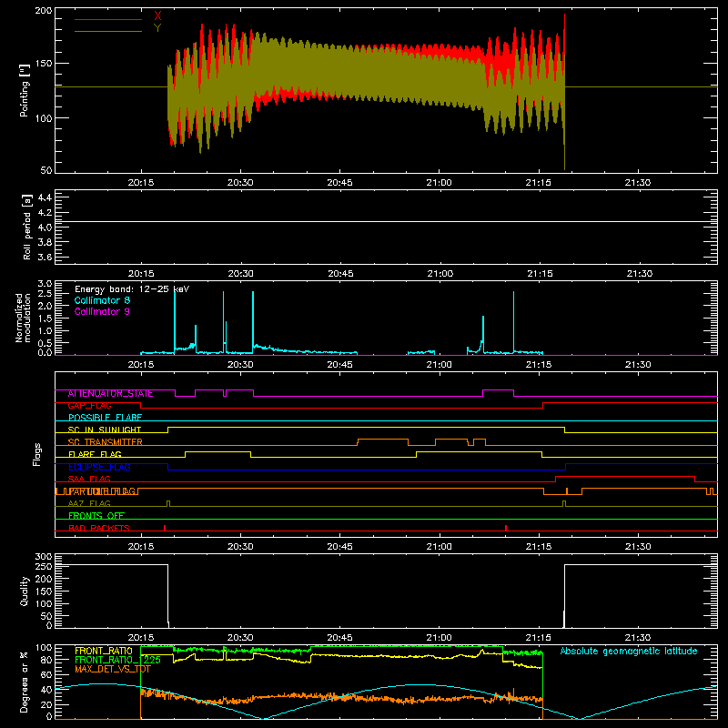Click the 150 tick label on Pointing axis

[44, 64]
